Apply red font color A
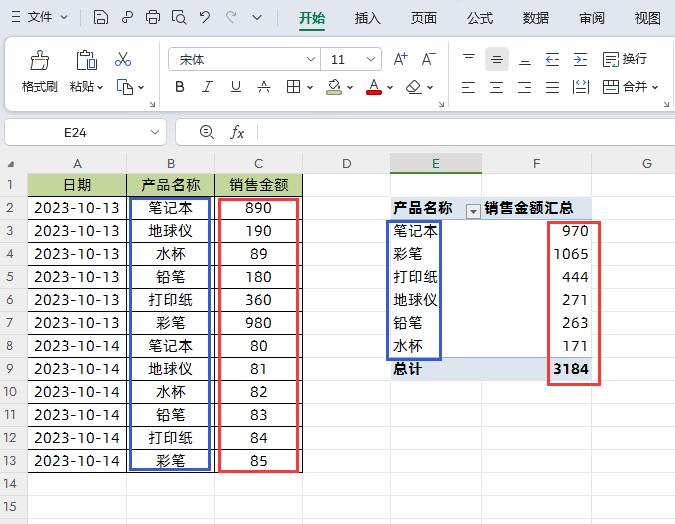 (x=374, y=87)
